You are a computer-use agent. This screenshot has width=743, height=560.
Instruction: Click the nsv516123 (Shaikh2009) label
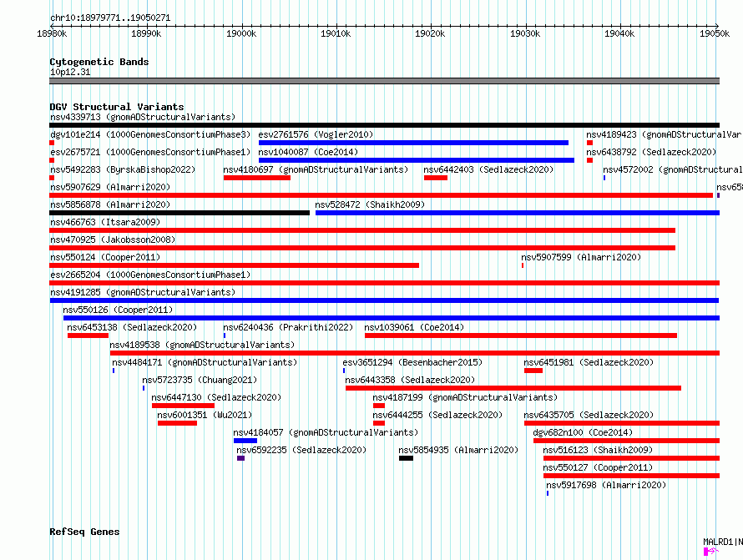(x=598, y=450)
